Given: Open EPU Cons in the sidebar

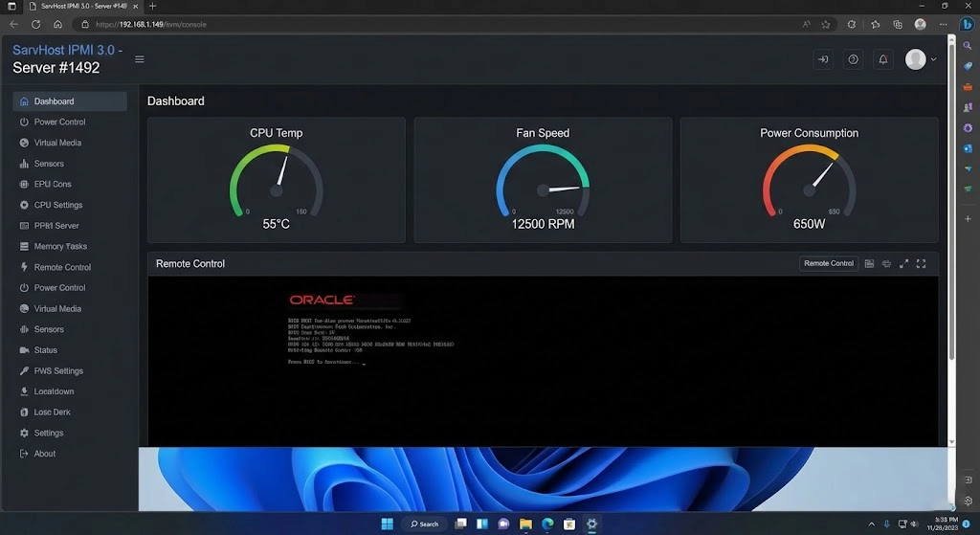Looking at the screenshot, I should 70,185.
